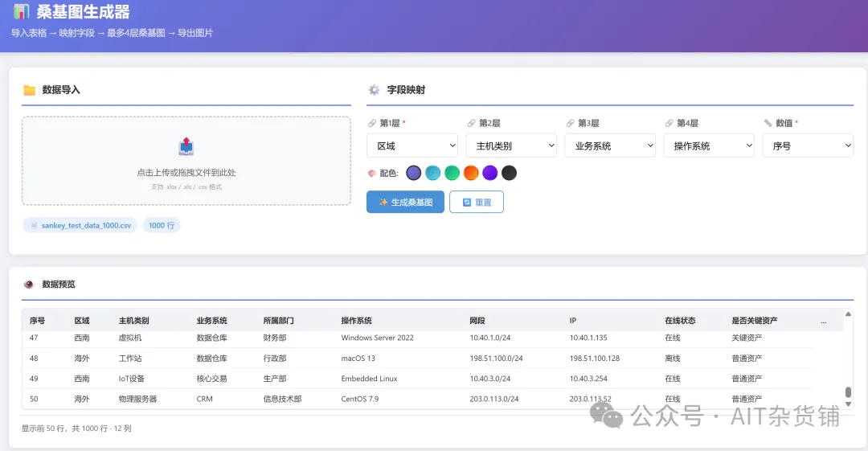
Task: Click the 重置 button
Action: pyautogui.click(x=477, y=203)
